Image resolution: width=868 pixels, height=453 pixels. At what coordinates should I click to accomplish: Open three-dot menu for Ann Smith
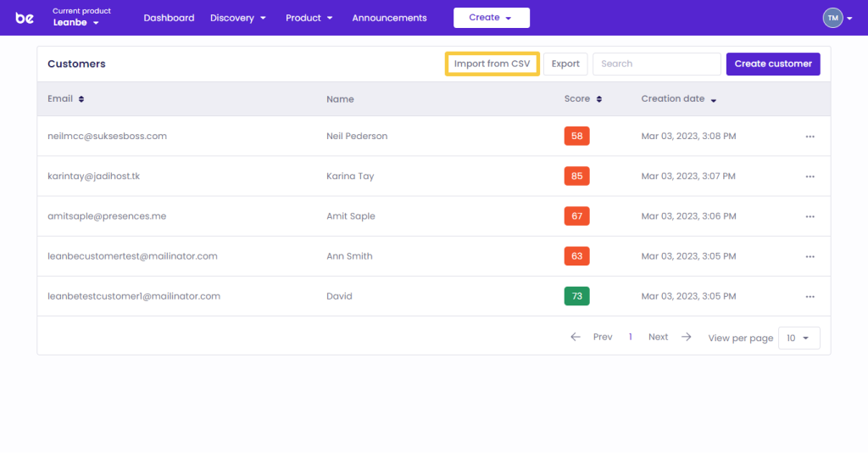810,256
